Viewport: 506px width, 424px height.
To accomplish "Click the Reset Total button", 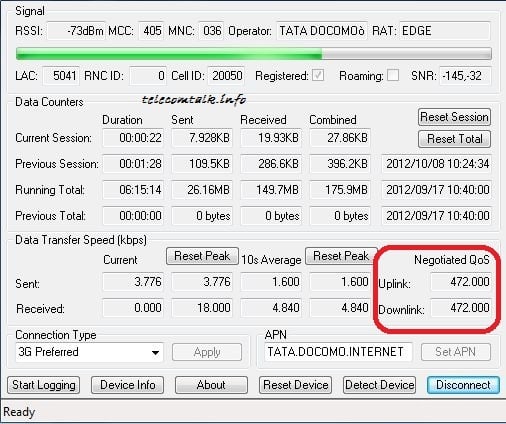I will (x=454, y=139).
